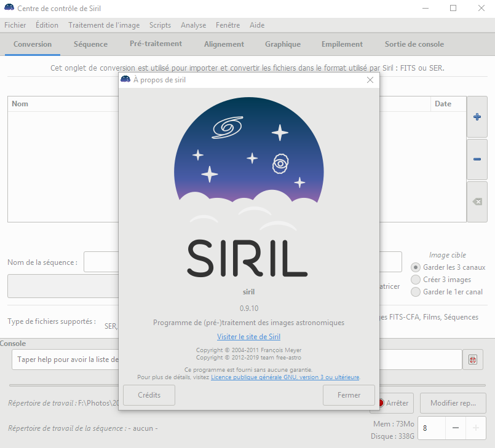Open the Scripts menu
495x448 pixels.
(x=160, y=25)
